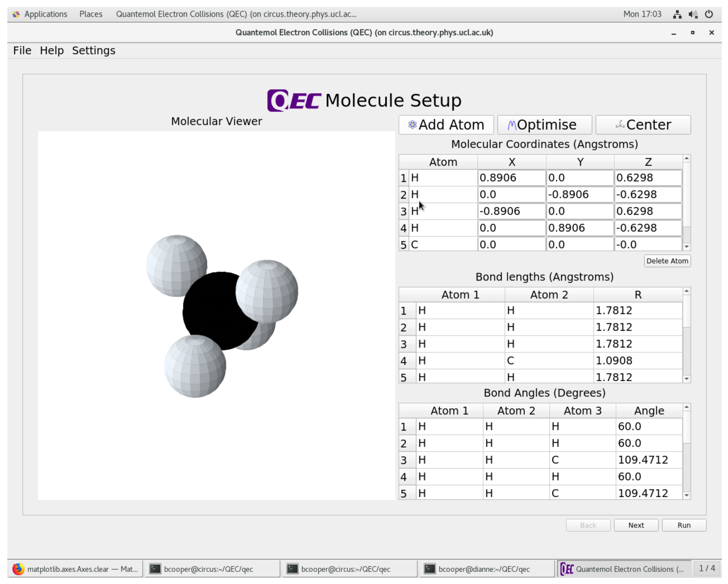Open the Help menu

pos(52,50)
